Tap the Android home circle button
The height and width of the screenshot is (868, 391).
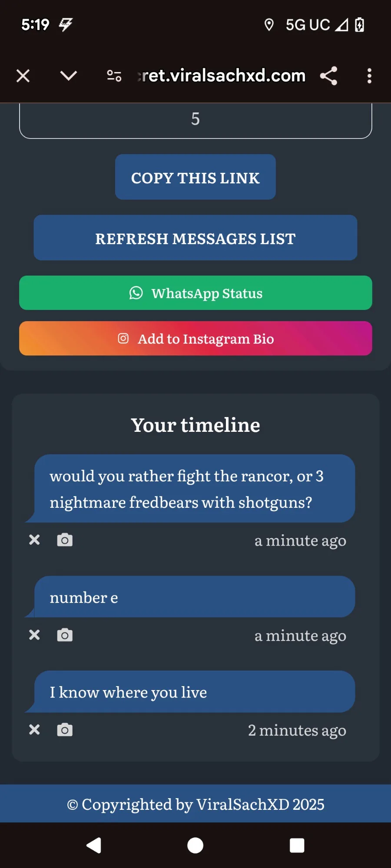195,845
